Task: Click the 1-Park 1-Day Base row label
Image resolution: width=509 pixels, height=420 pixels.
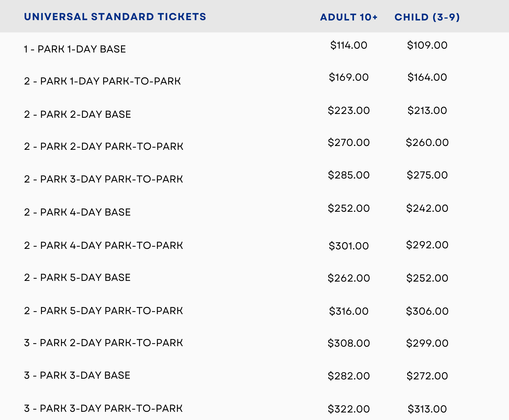Action: [75, 49]
